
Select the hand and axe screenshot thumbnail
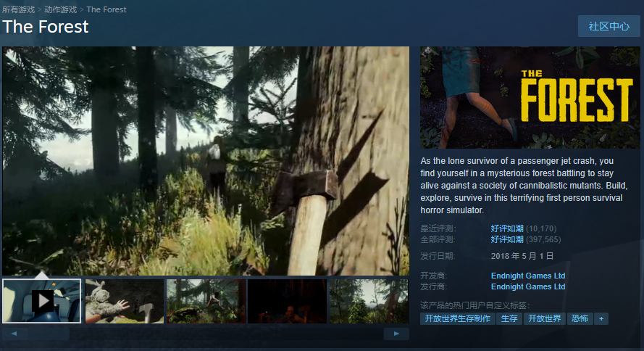click(x=125, y=301)
